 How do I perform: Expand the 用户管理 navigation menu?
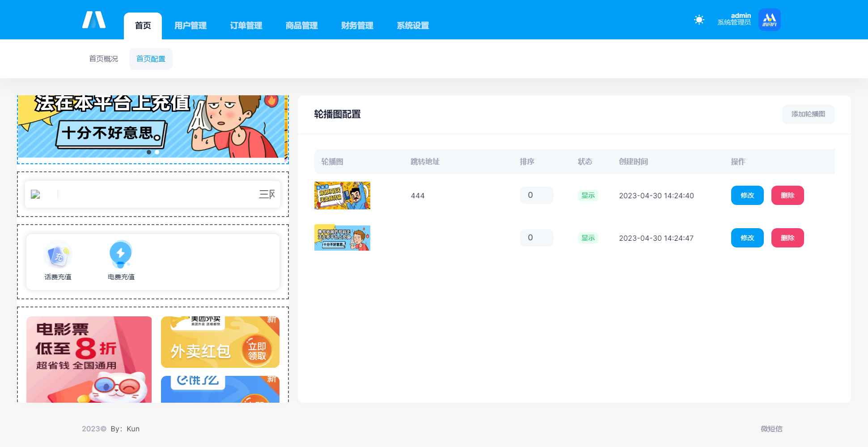point(190,26)
